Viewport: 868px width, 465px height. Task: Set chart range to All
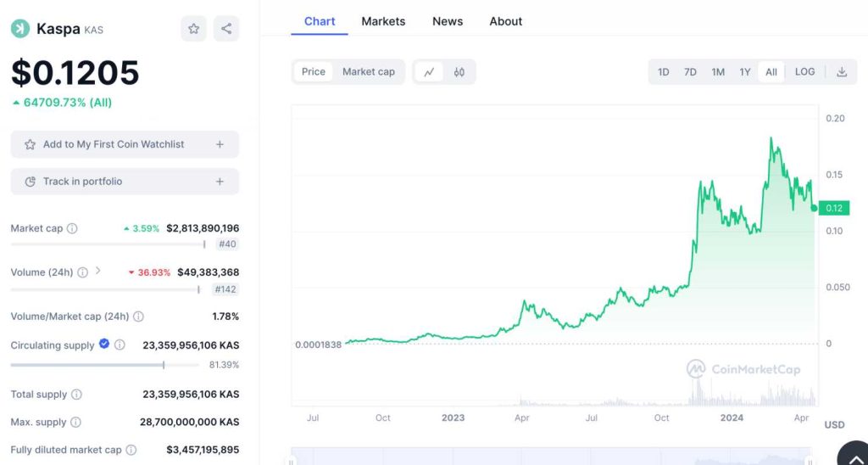(x=771, y=72)
